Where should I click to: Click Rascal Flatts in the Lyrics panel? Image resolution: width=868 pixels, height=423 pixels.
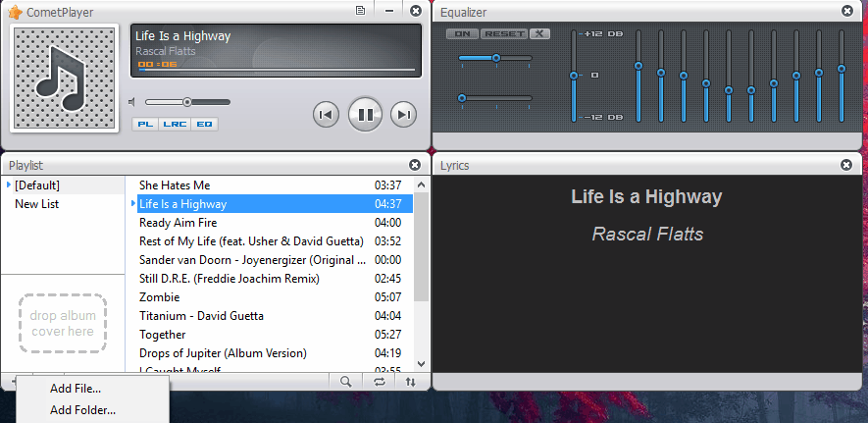[647, 235]
